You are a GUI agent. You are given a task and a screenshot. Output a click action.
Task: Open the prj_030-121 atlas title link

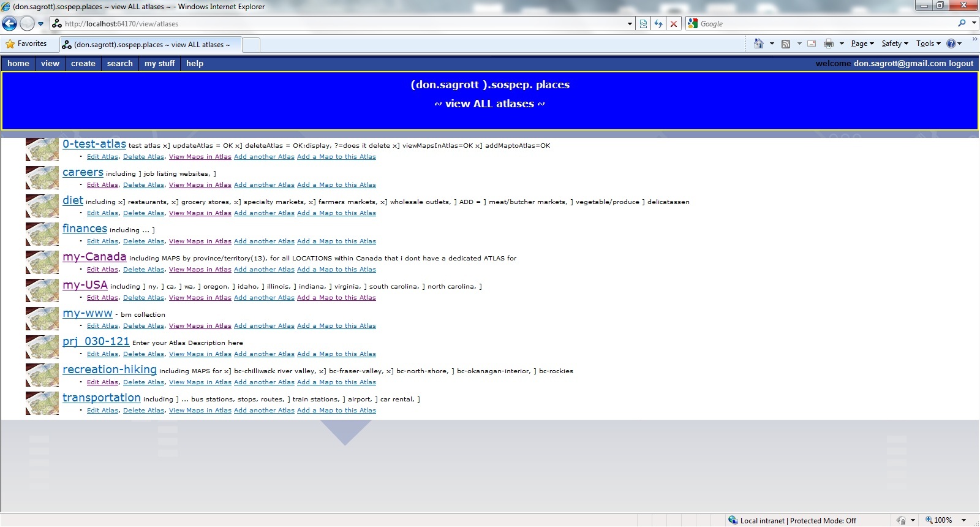tap(96, 341)
